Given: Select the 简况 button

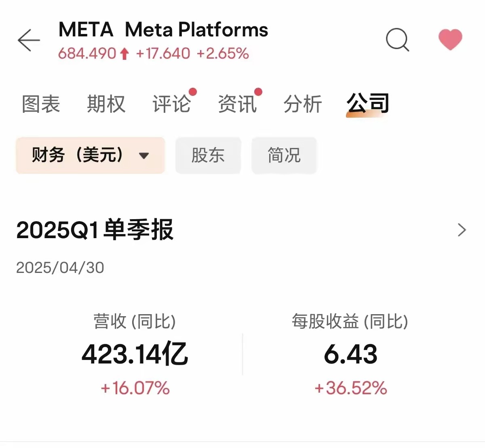Looking at the screenshot, I should (284, 155).
